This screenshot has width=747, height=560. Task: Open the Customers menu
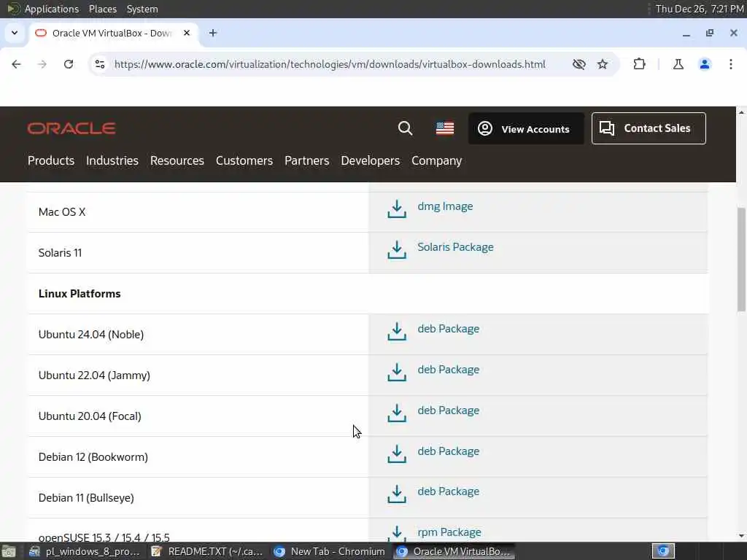click(x=244, y=161)
